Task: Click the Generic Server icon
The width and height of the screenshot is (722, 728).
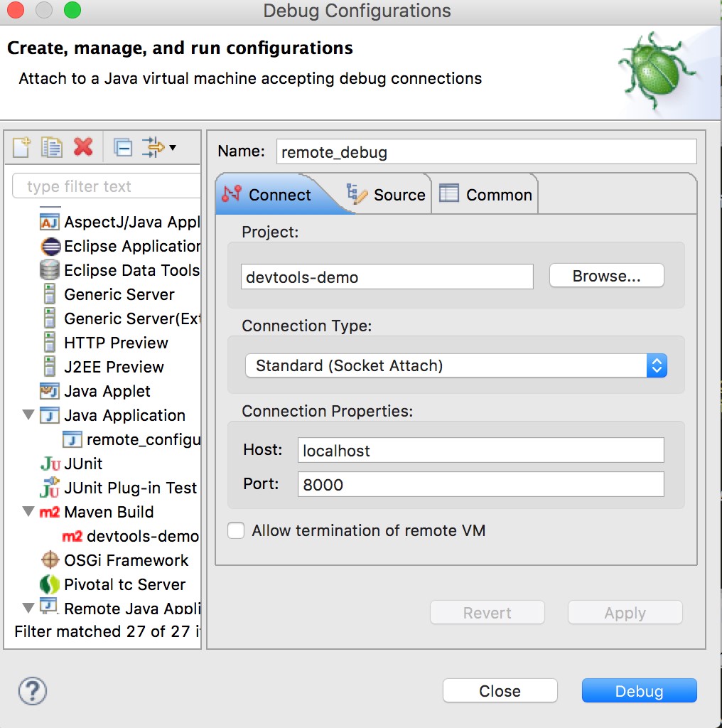Action: 50,294
